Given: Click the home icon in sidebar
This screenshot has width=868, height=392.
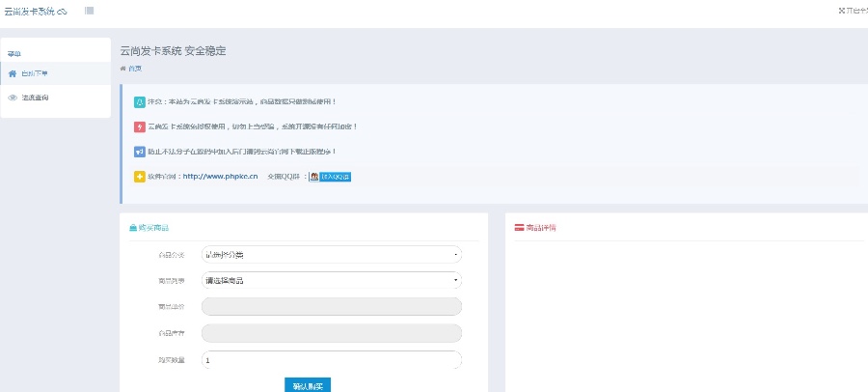Looking at the screenshot, I should [13, 73].
